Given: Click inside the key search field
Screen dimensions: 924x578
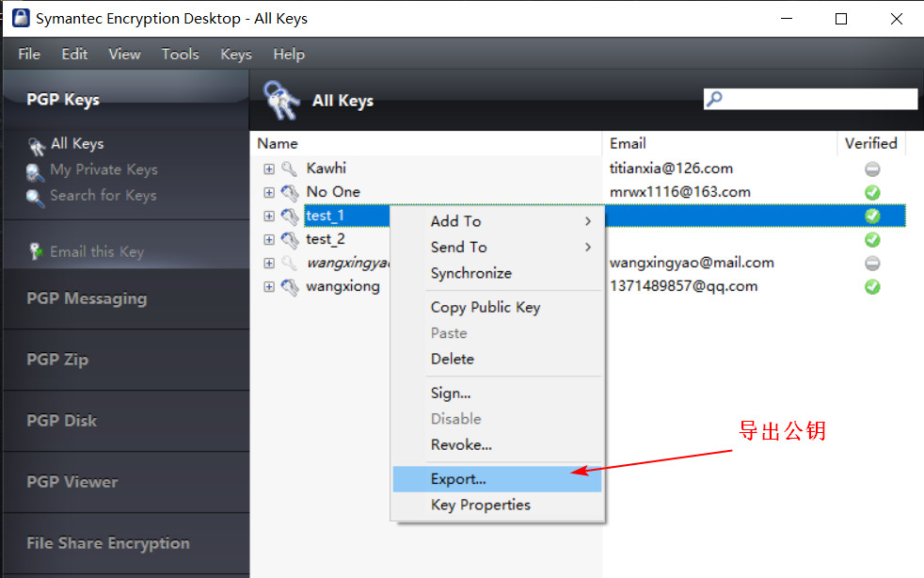Looking at the screenshot, I should tap(811, 99).
